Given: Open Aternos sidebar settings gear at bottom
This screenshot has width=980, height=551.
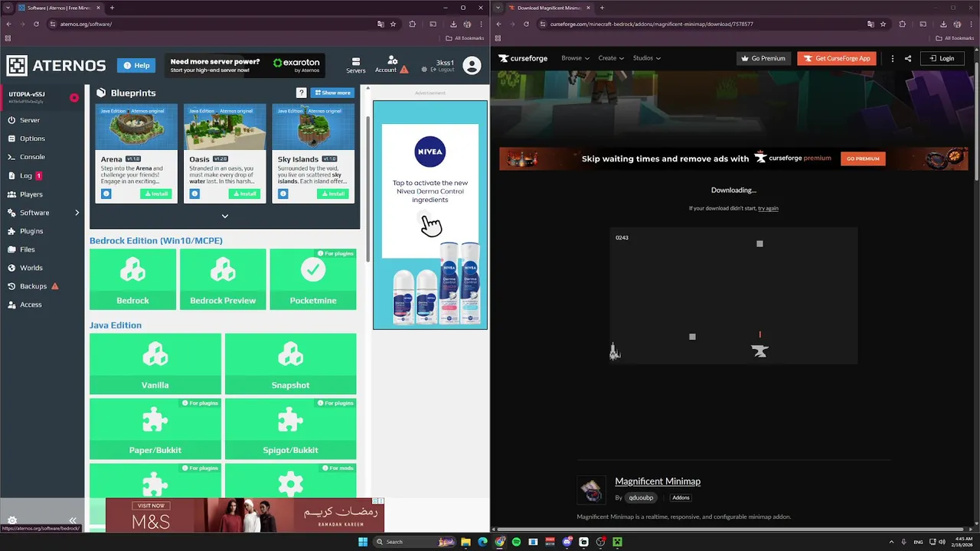Looking at the screenshot, I should tap(12, 520).
